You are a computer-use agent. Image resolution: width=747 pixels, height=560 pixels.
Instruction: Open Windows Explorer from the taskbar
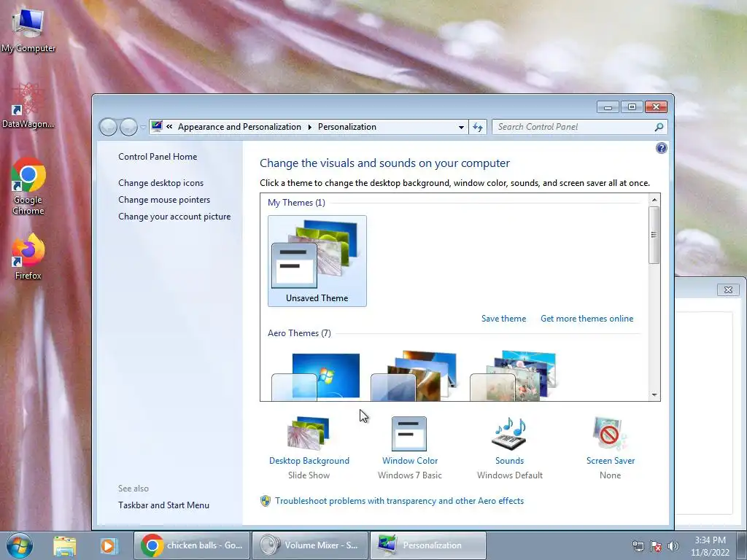click(x=65, y=545)
